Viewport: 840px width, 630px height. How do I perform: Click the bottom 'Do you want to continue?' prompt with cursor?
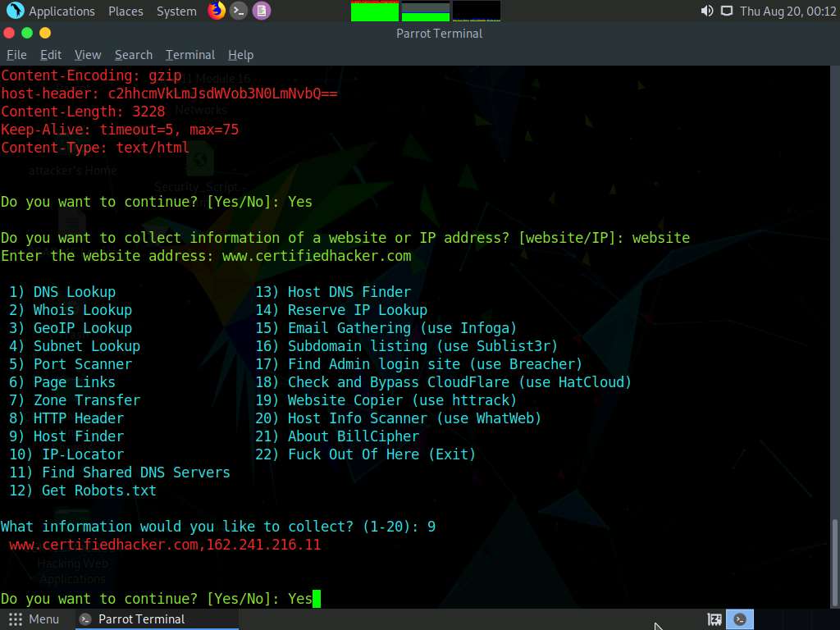coord(161,599)
